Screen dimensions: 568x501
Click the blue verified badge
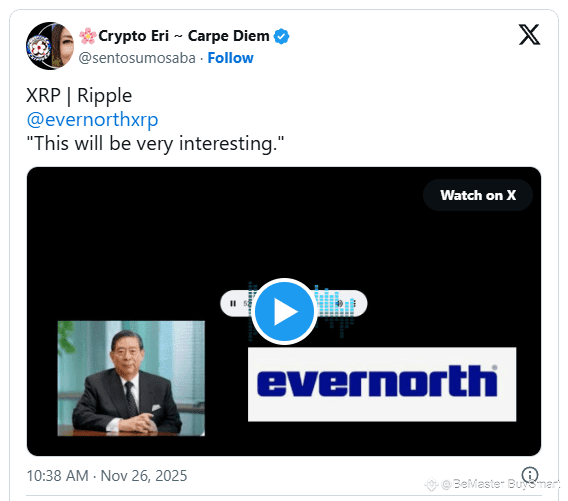tap(281, 36)
